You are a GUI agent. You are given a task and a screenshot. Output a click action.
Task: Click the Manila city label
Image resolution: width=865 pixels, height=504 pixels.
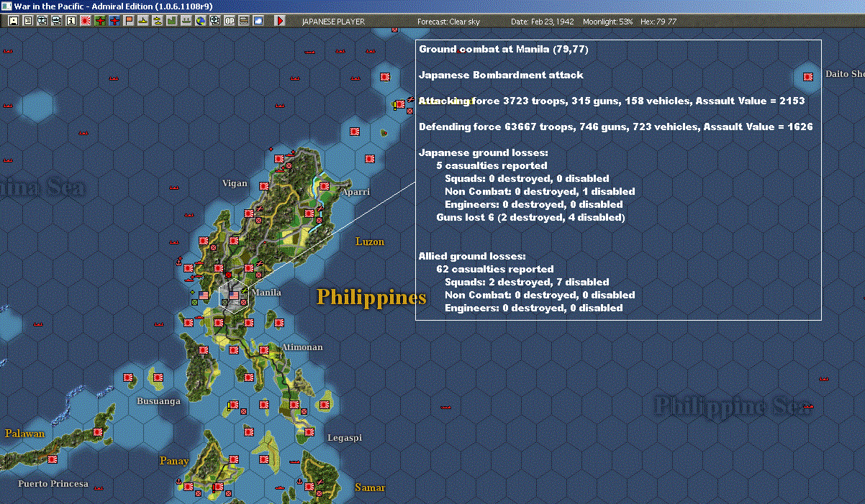point(266,293)
